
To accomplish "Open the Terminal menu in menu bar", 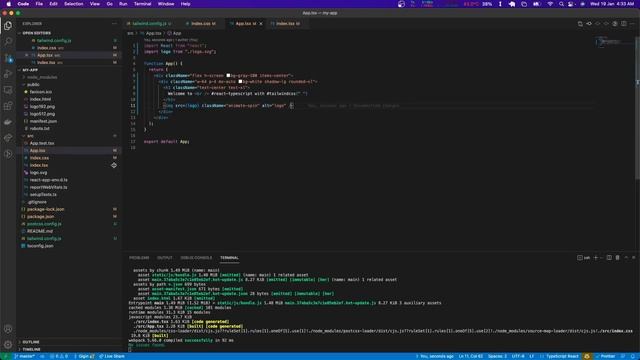I will click(x=142, y=4).
